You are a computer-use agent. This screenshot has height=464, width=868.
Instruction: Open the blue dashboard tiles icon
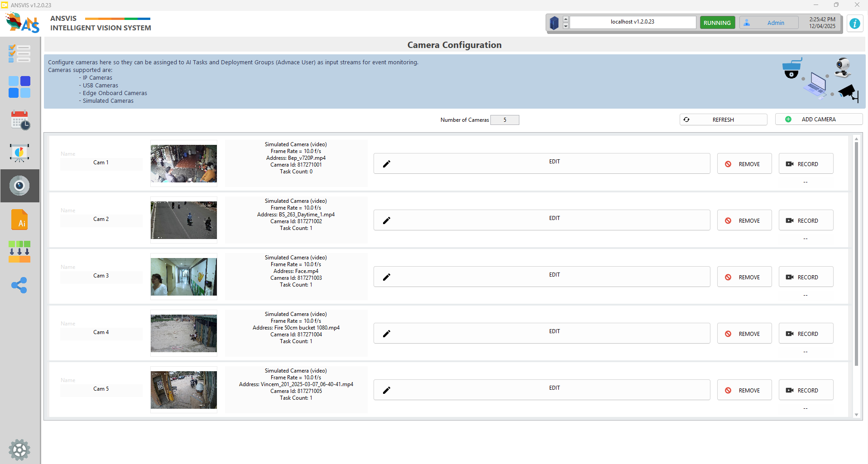[19, 87]
